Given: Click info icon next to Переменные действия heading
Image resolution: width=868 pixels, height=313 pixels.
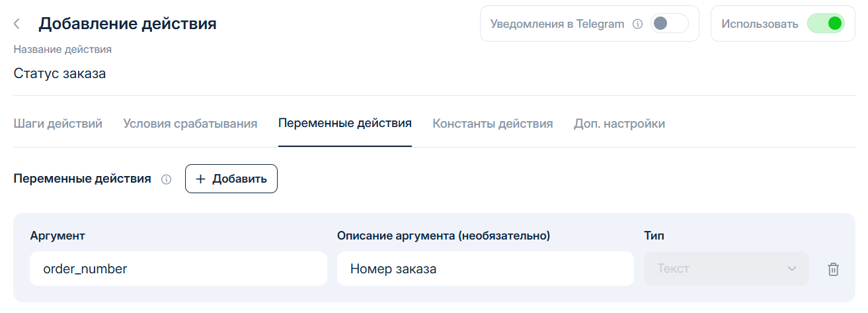Looking at the screenshot, I should click(167, 179).
